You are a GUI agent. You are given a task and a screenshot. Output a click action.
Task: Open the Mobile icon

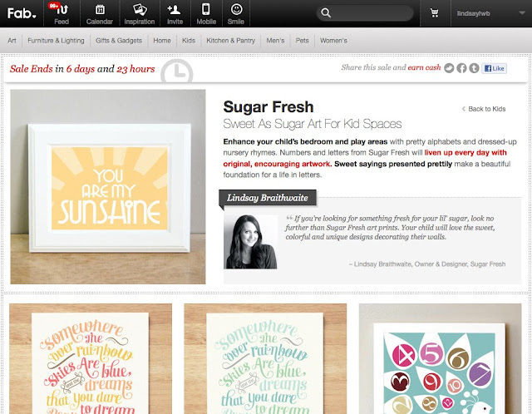(206, 14)
